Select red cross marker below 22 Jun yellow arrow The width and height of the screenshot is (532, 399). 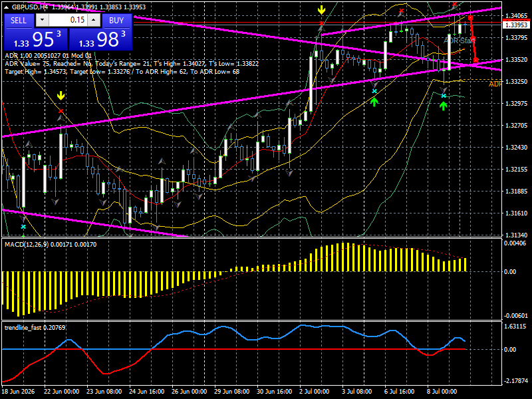tap(61, 111)
